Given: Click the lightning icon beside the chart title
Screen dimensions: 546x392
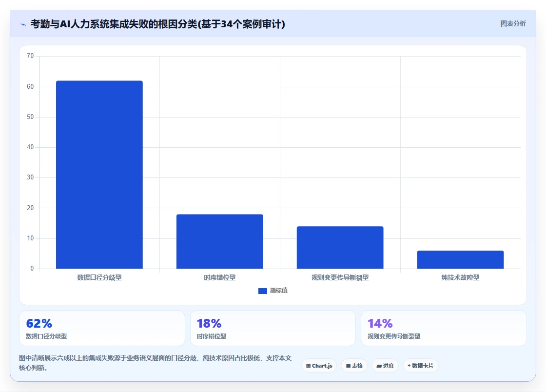Looking at the screenshot, I should [x=23, y=24].
